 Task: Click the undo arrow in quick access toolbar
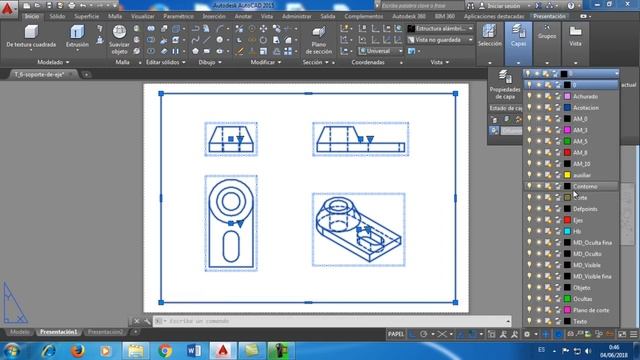coord(83,6)
